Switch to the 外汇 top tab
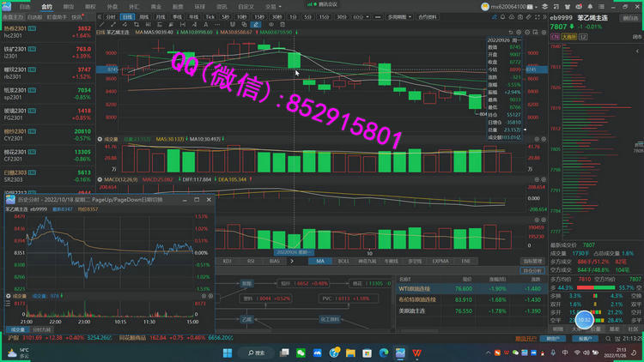Image resolution: width=644 pixels, height=362 pixels. pos(133,6)
